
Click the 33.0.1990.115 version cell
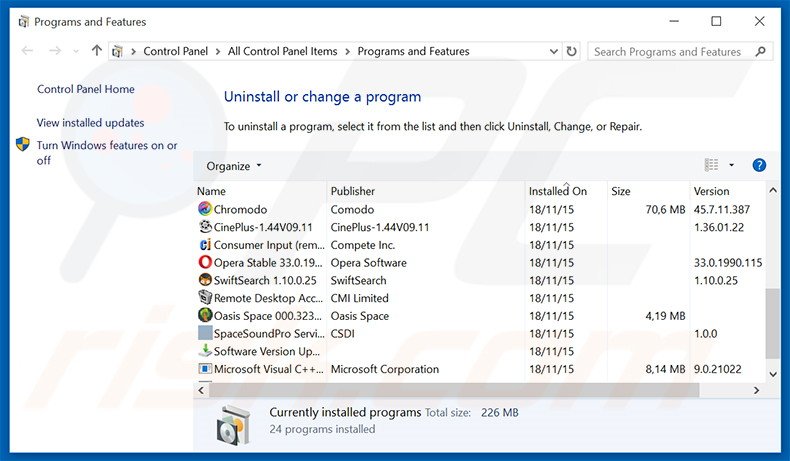[728, 262]
